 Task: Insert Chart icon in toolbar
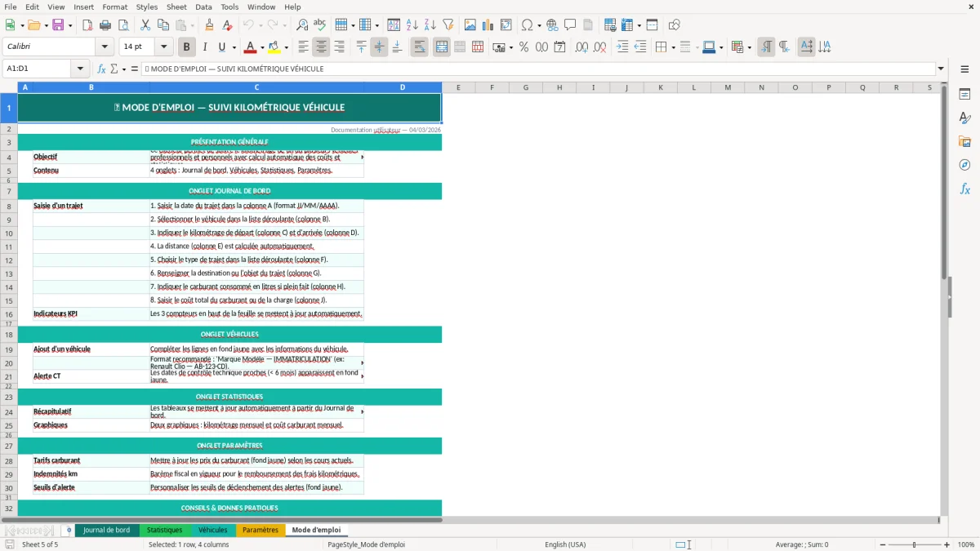tap(488, 25)
